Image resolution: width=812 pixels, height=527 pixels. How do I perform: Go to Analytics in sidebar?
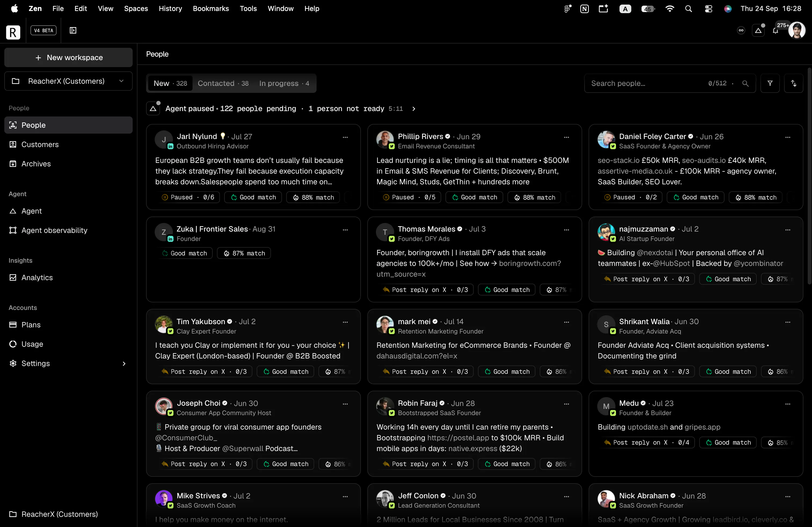point(68,277)
